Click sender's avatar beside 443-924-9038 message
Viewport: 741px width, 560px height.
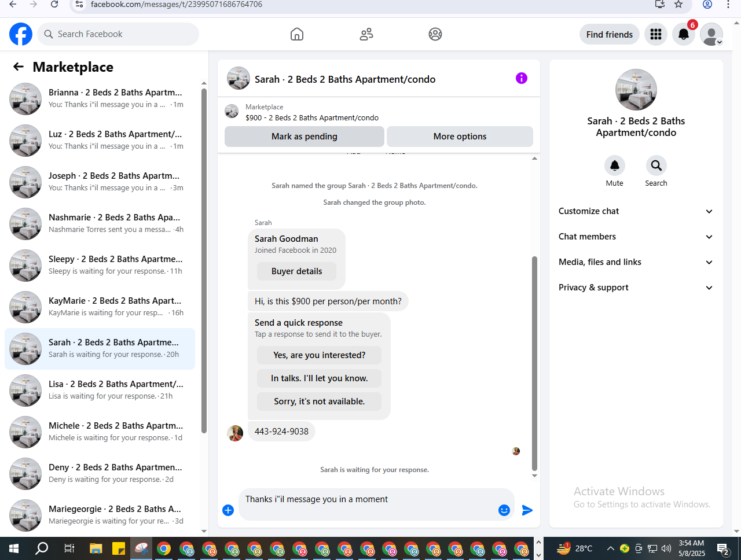pos(235,433)
